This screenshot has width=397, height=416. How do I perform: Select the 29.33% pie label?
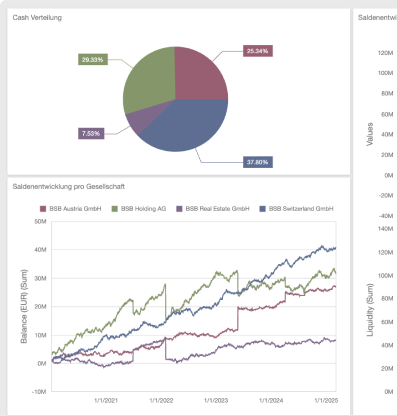click(93, 59)
